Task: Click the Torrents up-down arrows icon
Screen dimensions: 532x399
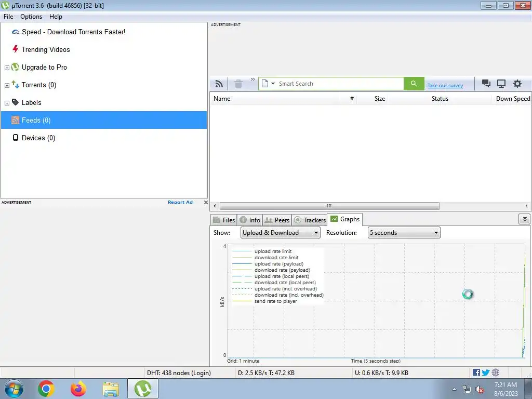Action: coord(15,85)
